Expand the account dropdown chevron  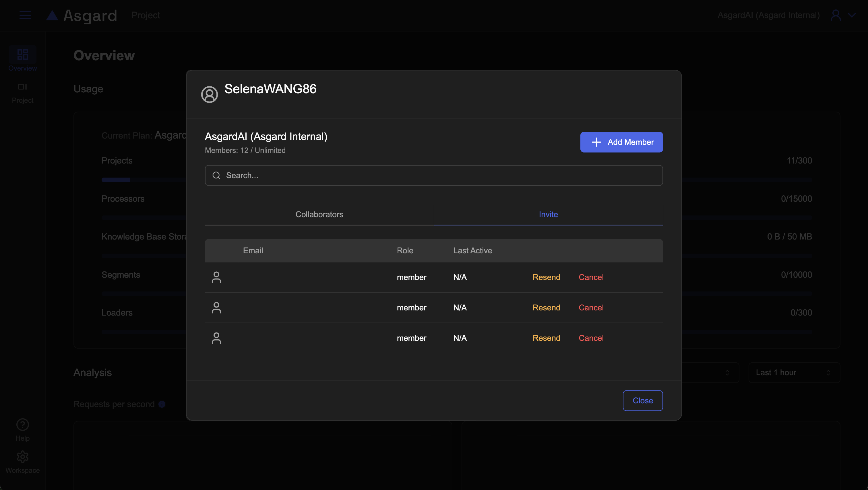click(852, 15)
